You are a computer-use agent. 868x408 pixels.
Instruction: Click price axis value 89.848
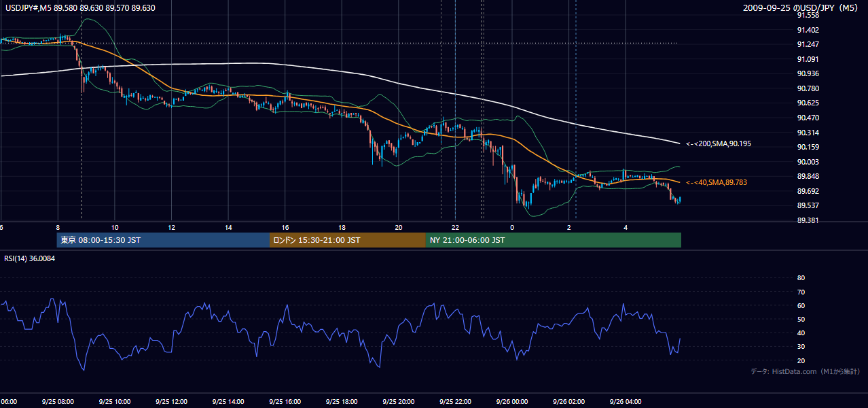click(808, 176)
